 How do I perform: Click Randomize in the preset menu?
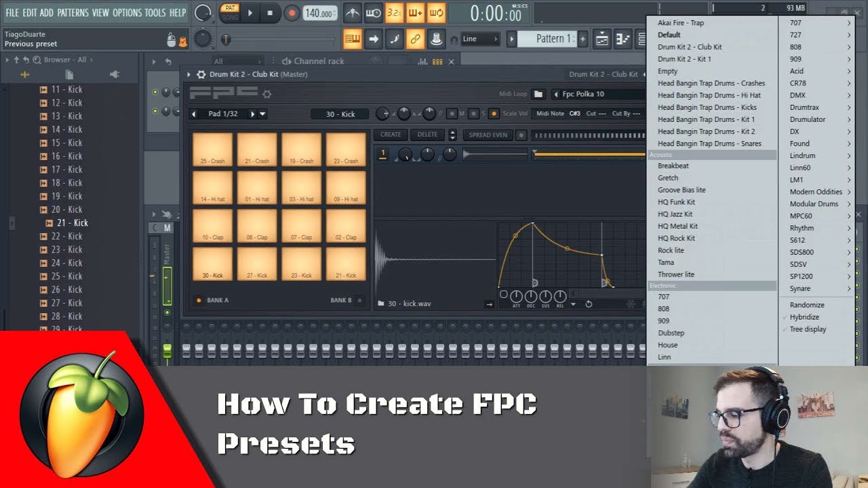(807, 305)
